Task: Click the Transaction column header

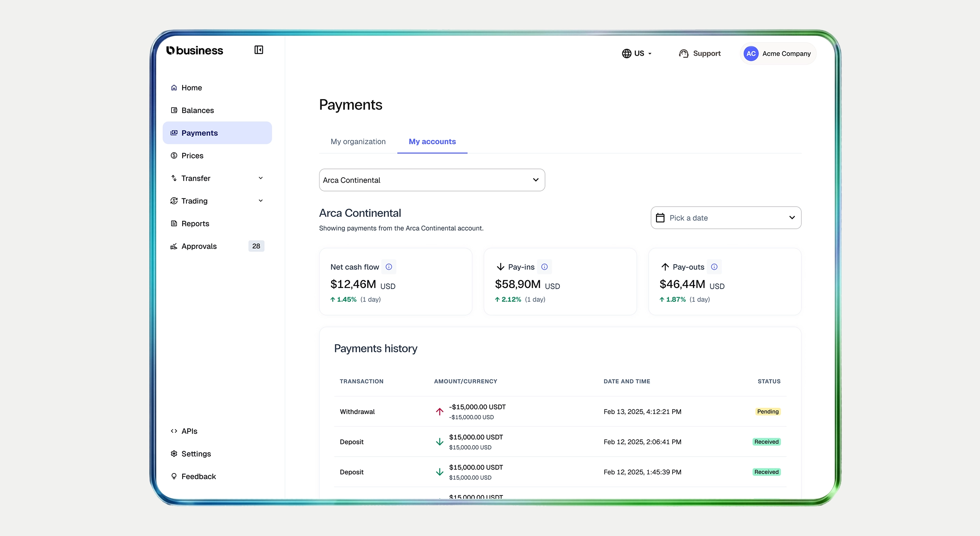Action: coord(362,381)
